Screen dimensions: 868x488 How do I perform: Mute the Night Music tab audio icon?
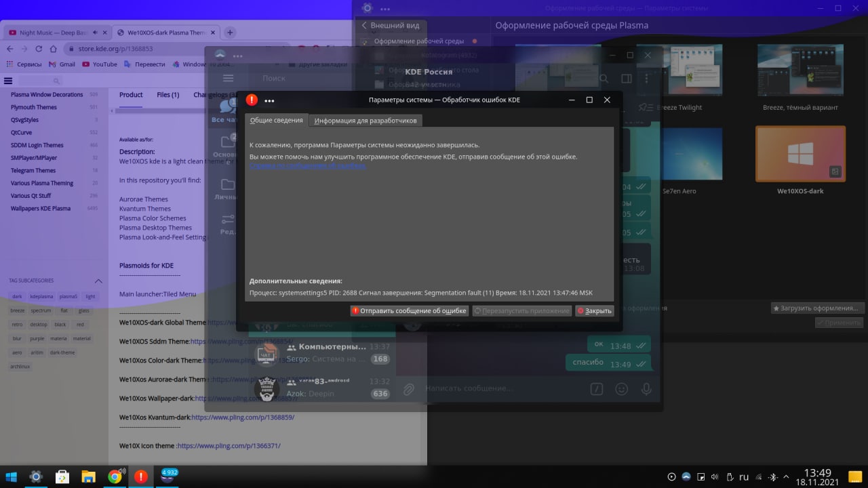pos(94,33)
